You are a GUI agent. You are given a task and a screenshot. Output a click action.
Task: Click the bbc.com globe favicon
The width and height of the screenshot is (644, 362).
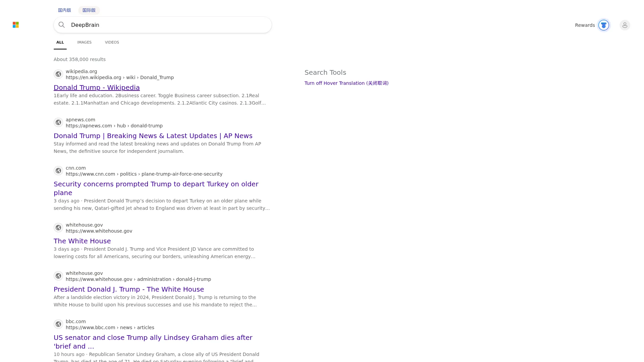58,324
